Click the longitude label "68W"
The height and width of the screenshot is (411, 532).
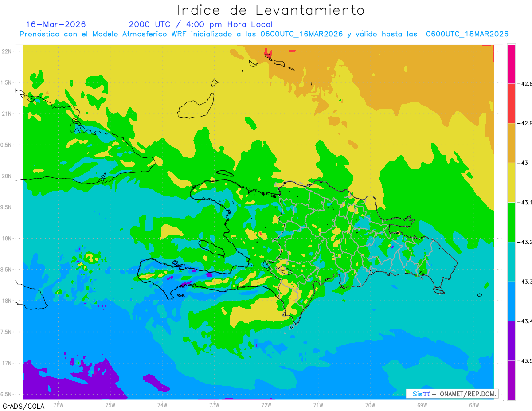(x=473, y=405)
